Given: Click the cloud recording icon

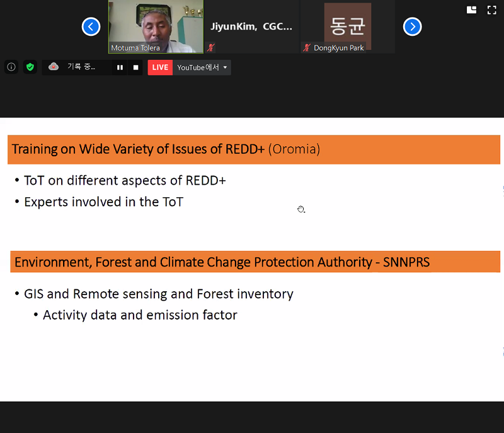Looking at the screenshot, I should pyautogui.click(x=54, y=67).
